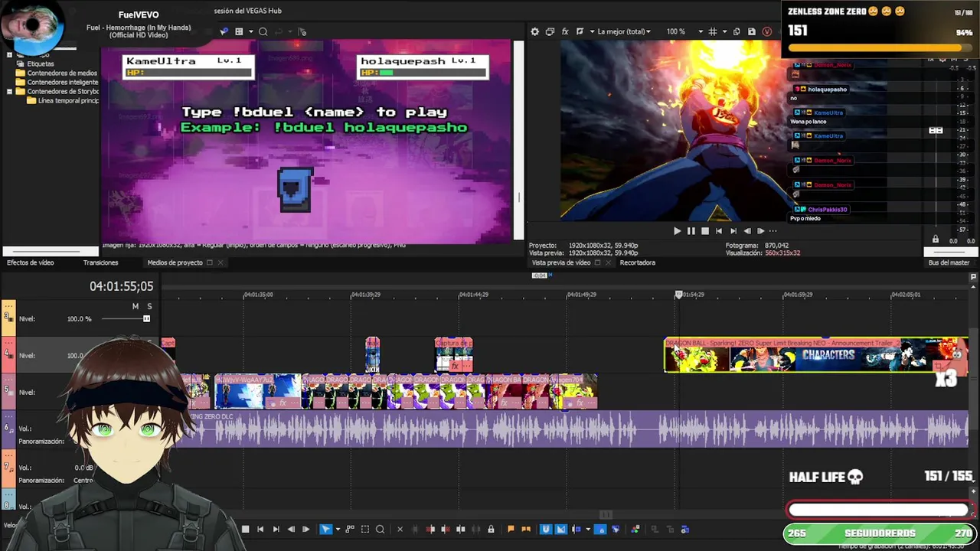Click the Delete X icon in the timeline toolbar

pyautogui.click(x=400, y=529)
